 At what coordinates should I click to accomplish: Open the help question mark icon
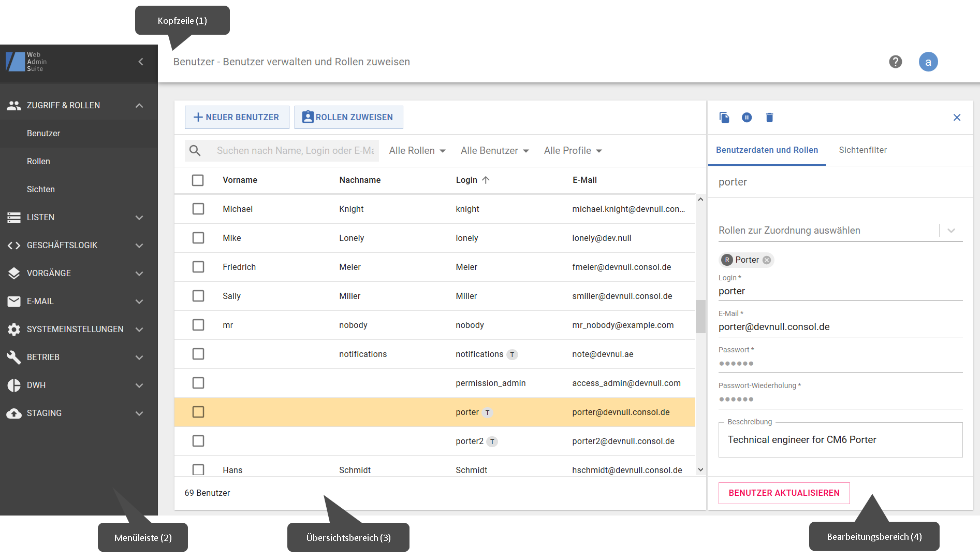[x=895, y=62]
